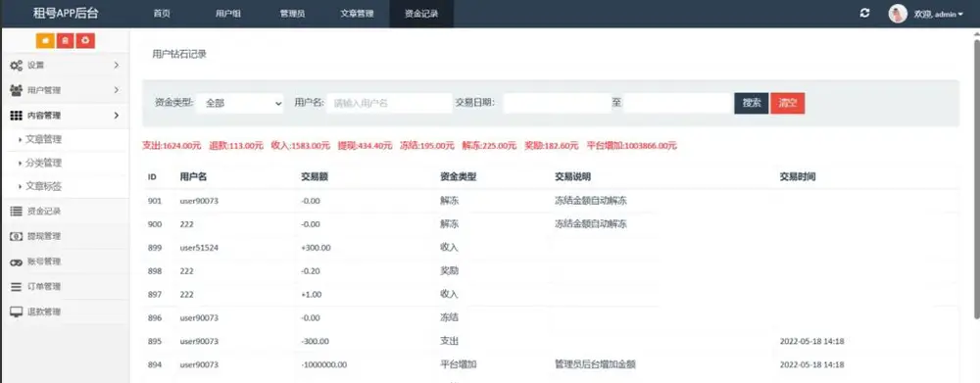Click the red 清空 clear button
This screenshot has width=980, height=383.
pos(788,103)
